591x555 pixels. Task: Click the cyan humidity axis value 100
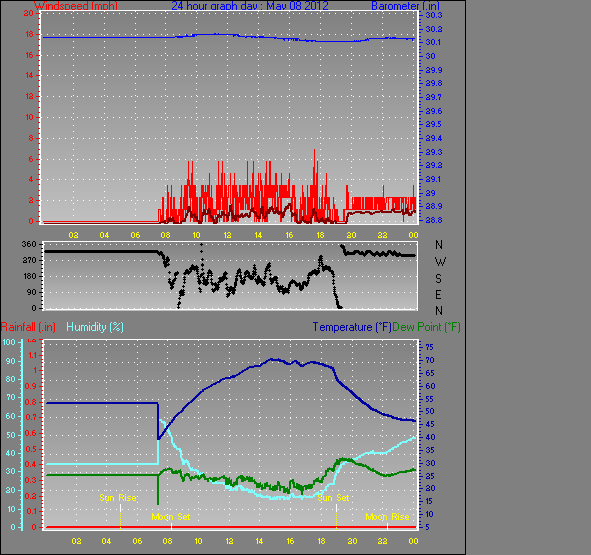point(9,342)
